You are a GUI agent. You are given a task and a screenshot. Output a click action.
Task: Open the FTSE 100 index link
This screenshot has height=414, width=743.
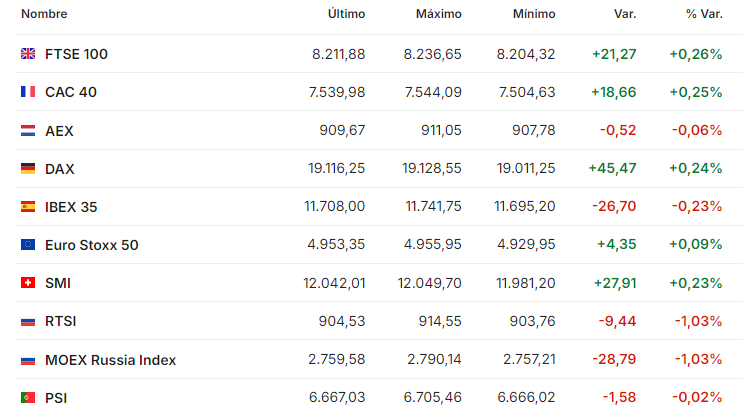point(76,54)
